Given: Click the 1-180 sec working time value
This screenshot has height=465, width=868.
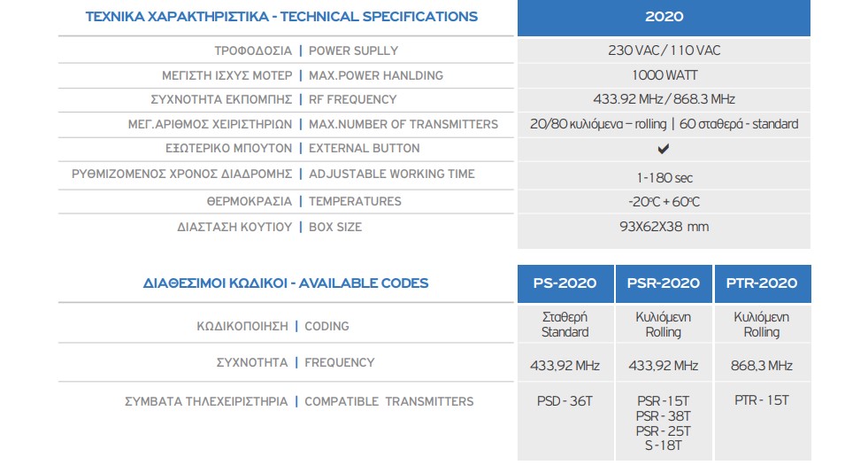Looking at the screenshot, I should (664, 178).
